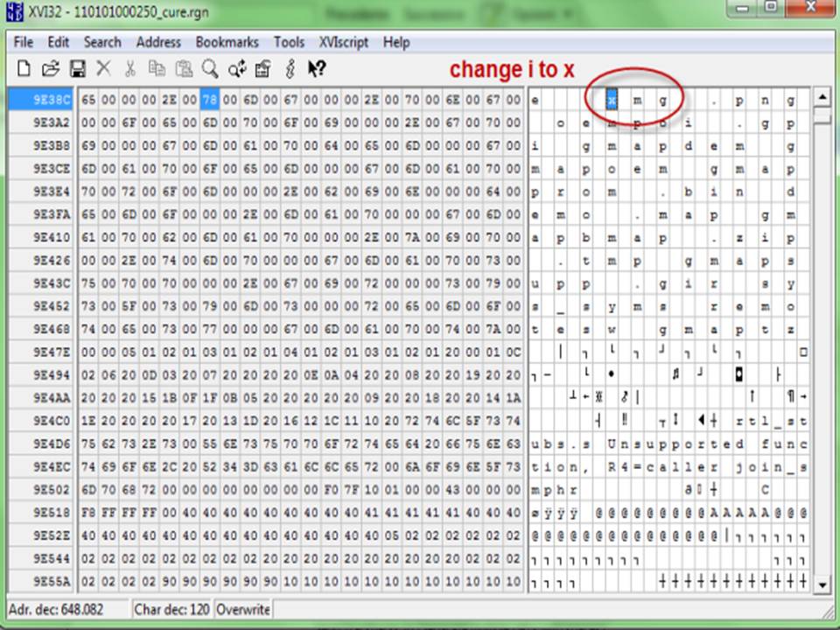Click address row 9E38C

click(x=41, y=100)
